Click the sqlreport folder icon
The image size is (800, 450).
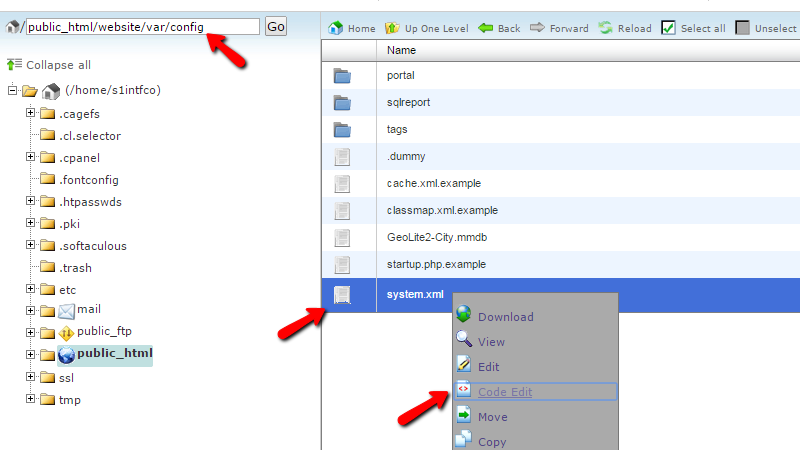342,103
